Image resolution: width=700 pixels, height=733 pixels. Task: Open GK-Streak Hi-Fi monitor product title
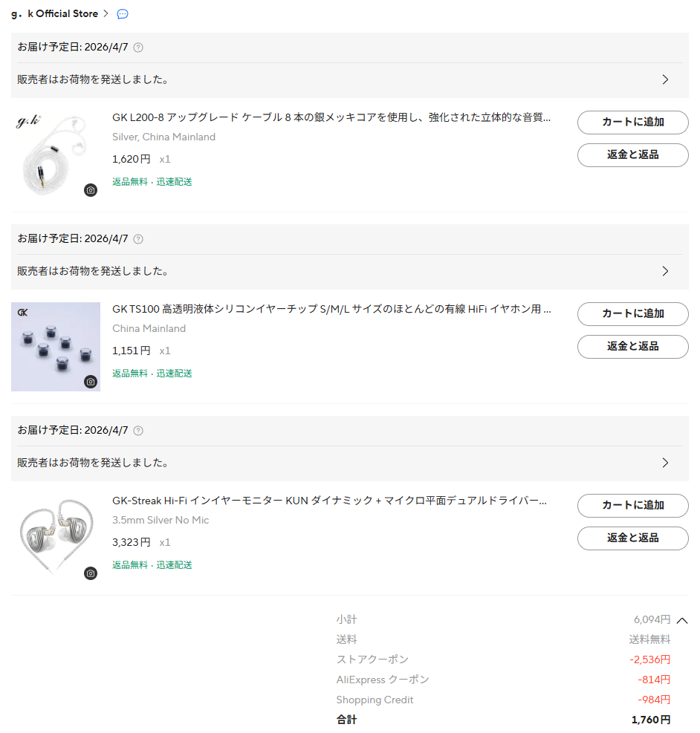point(331,501)
